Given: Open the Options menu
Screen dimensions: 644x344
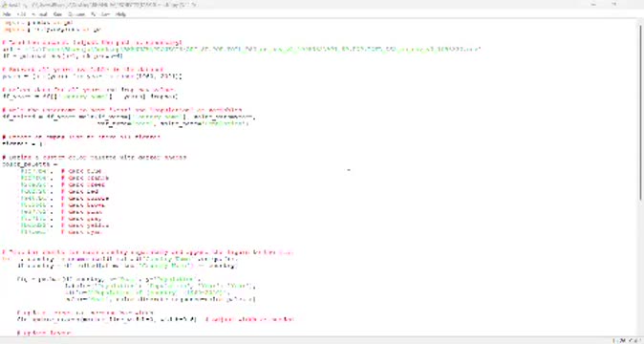Looking at the screenshot, I should [x=76, y=14].
